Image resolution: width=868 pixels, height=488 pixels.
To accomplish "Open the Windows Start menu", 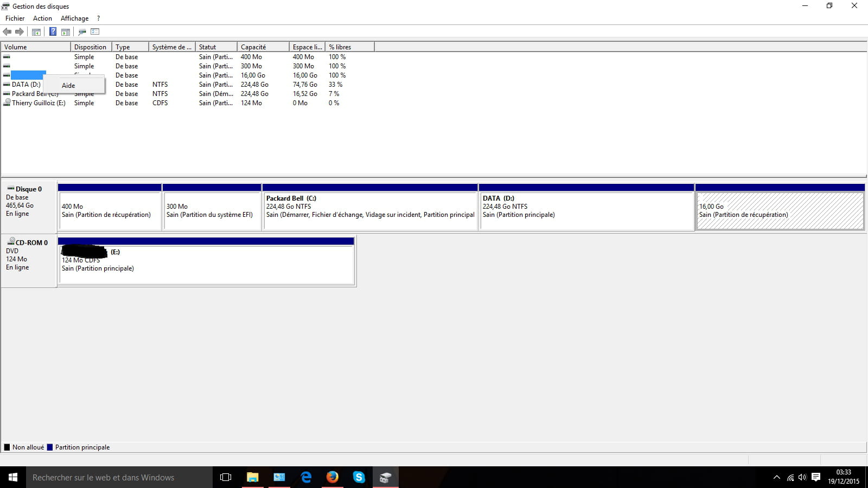I will click(x=13, y=477).
